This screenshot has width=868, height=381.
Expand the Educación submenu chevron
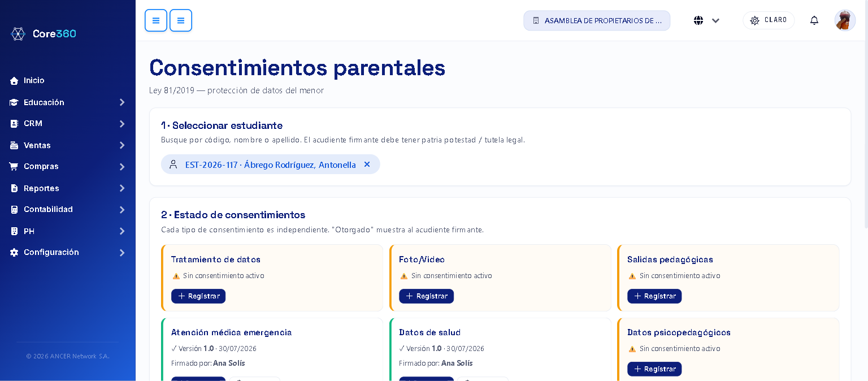[122, 102]
